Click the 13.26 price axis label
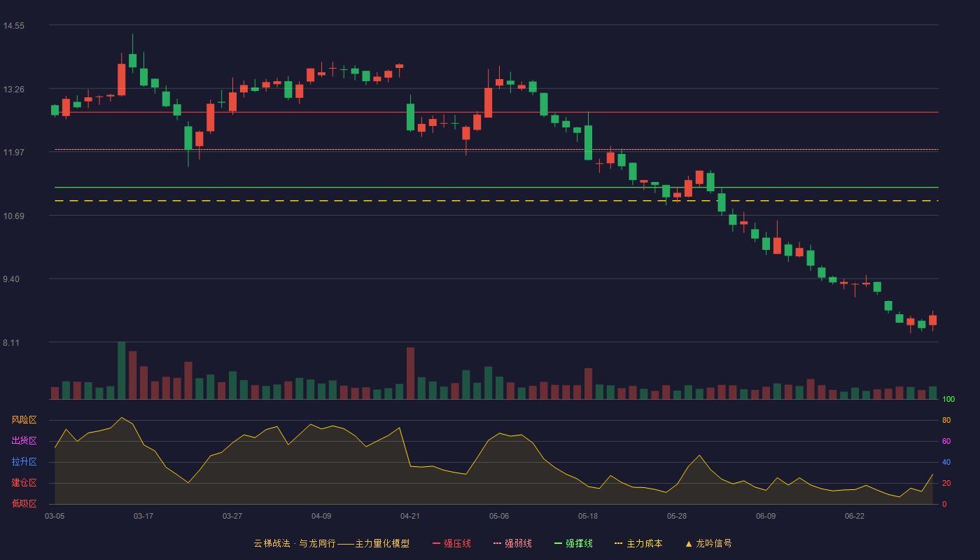The height and width of the screenshot is (560, 980). coord(14,90)
